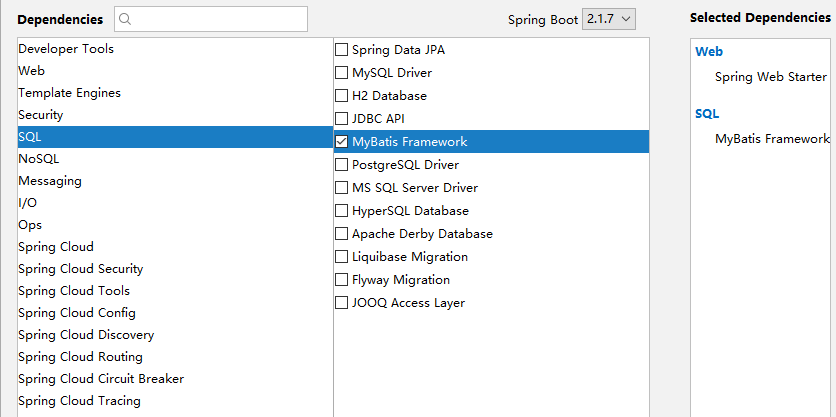
Task: Select the SQL category
Action: [x=175, y=137]
